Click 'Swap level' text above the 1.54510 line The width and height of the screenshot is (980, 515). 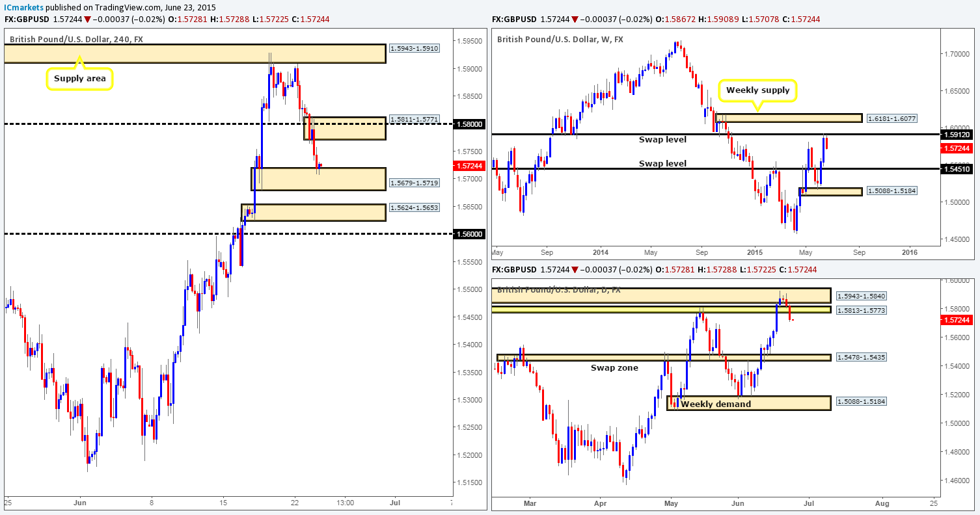[662, 163]
